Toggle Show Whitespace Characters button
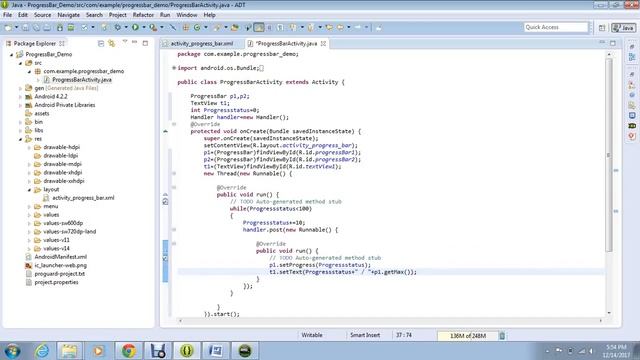 (x=280, y=27)
